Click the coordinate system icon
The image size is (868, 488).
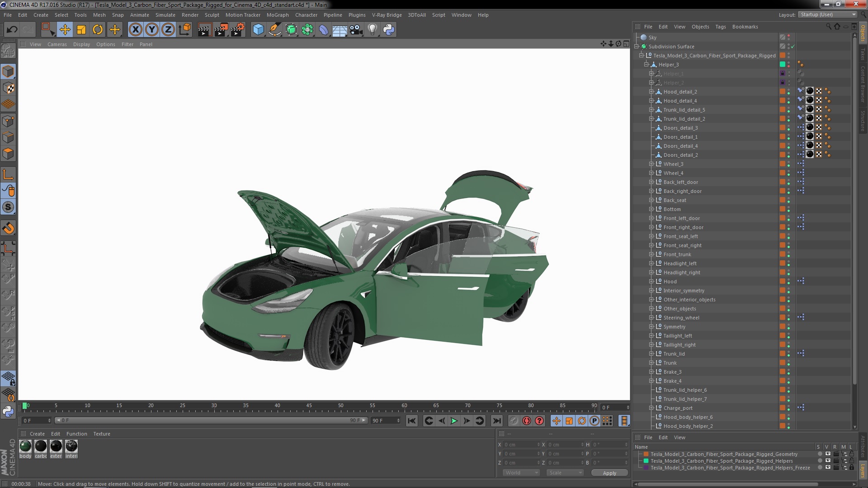pyautogui.click(x=185, y=30)
